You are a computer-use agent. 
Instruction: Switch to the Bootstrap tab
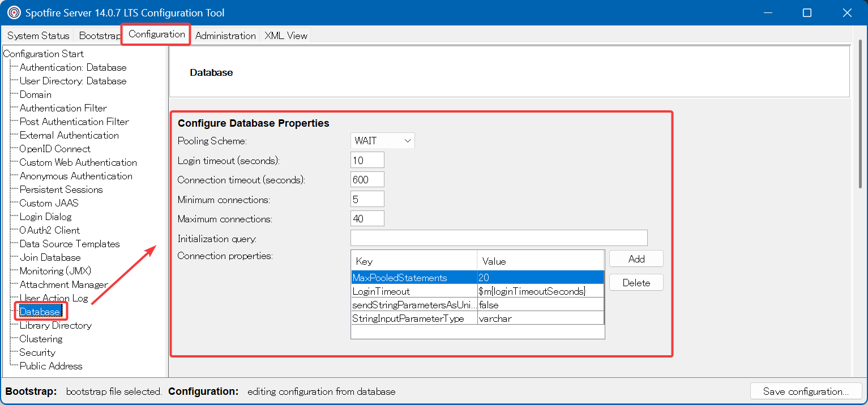tap(99, 36)
